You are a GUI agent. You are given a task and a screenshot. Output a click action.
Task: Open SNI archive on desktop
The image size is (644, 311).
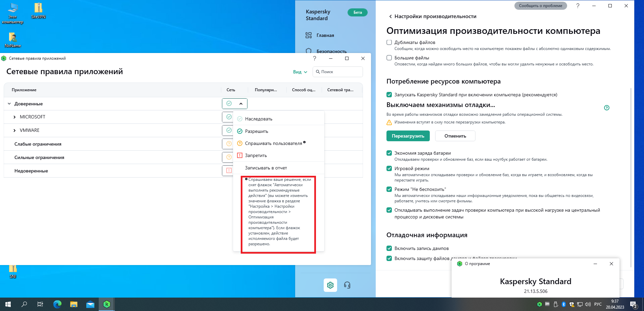click(x=13, y=272)
